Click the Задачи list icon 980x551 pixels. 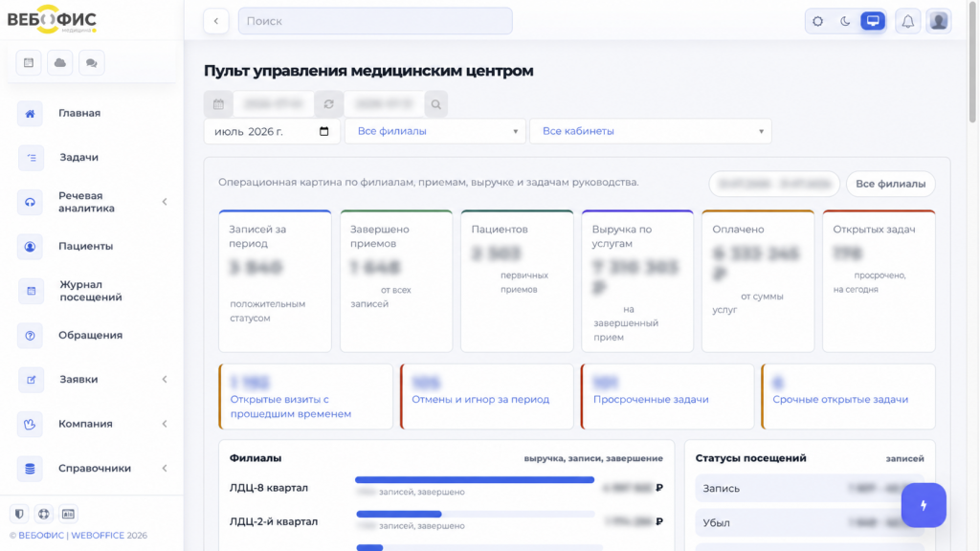(31, 158)
